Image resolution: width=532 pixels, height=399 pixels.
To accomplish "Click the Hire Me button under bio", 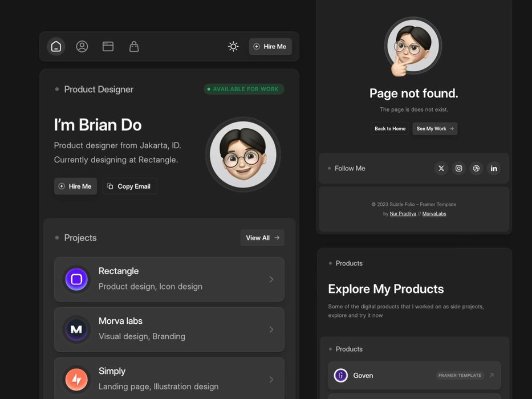I will click(76, 186).
